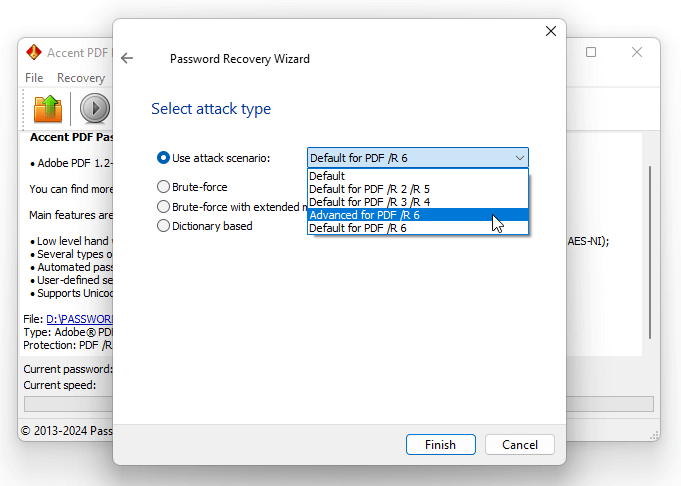Enable the Dictionary based attack option

click(x=163, y=226)
